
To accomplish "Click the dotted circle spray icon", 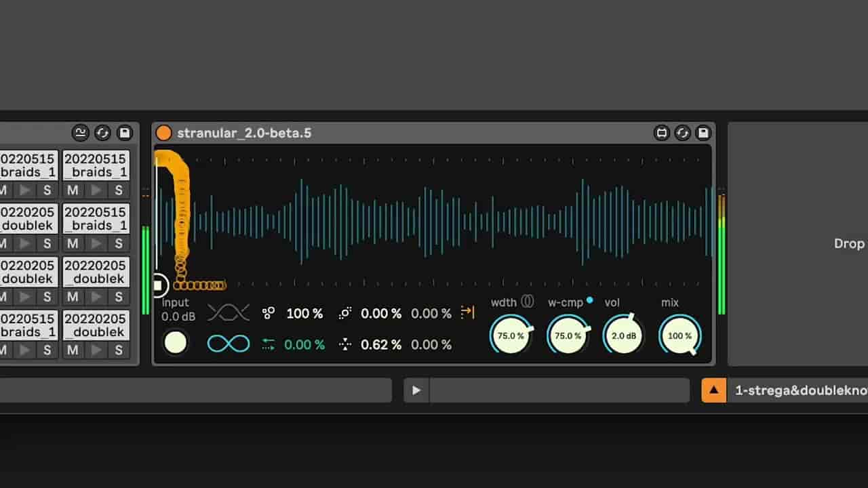I will (345, 313).
